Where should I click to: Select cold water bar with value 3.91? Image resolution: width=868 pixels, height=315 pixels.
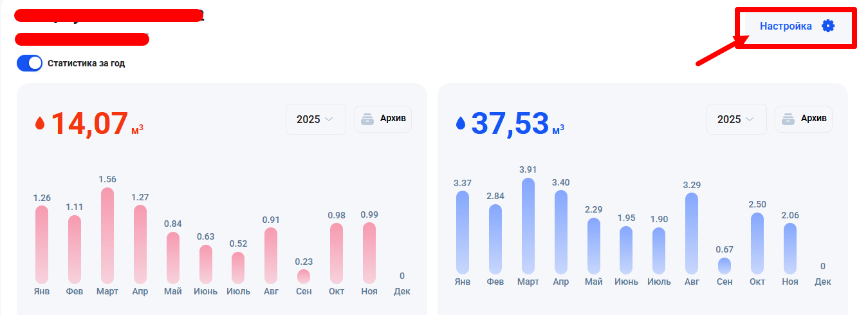tap(528, 226)
